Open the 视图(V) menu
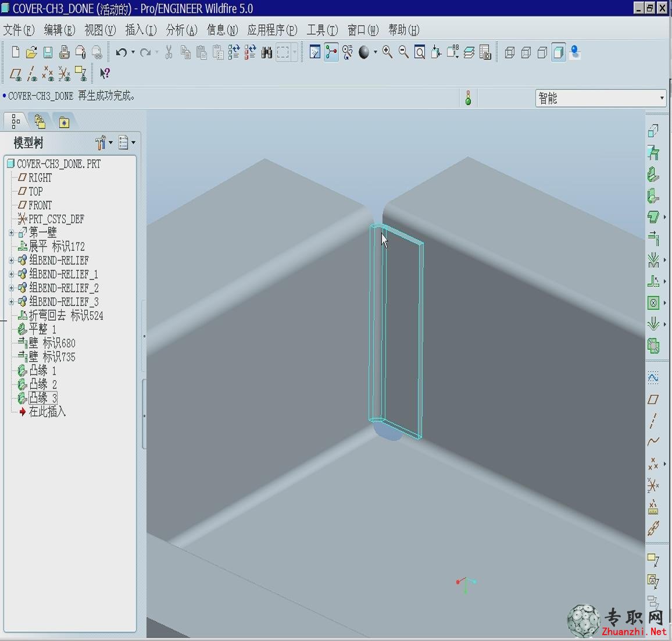This screenshot has height=641, width=672. pos(100,30)
